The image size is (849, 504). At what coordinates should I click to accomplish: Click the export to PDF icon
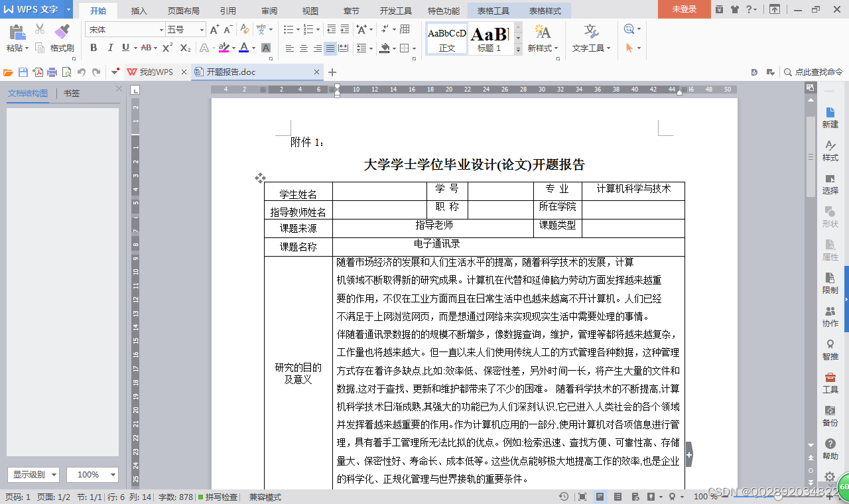pos(38,72)
